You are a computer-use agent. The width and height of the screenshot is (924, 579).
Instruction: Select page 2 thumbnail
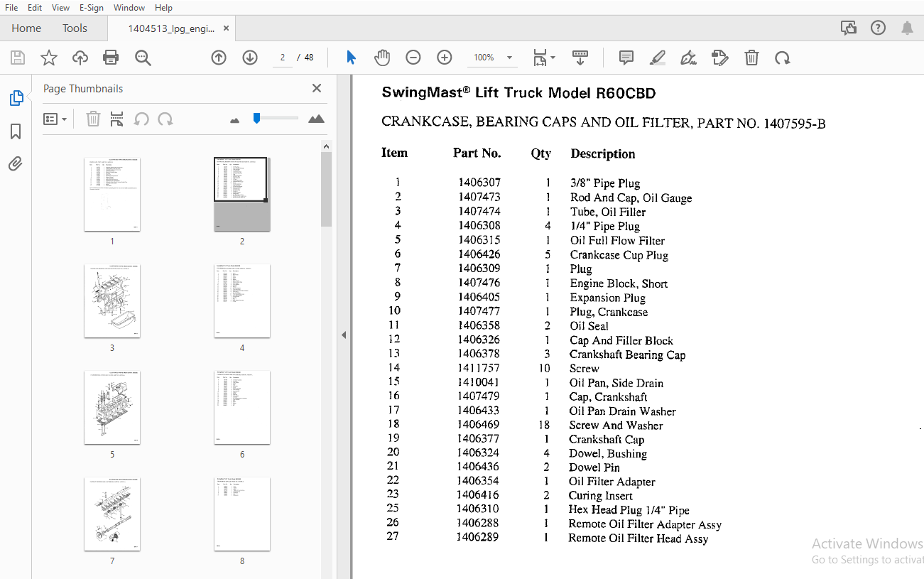tap(241, 194)
